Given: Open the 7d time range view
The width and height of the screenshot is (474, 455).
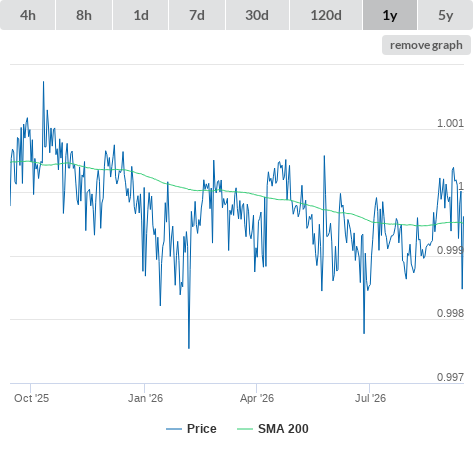Looking at the screenshot, I should pos(197,15).
